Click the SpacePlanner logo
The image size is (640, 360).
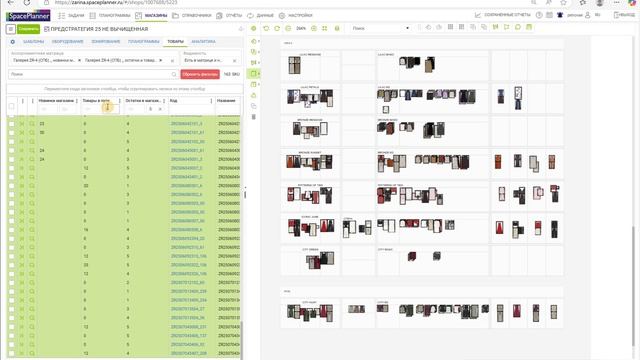(28, 16)
